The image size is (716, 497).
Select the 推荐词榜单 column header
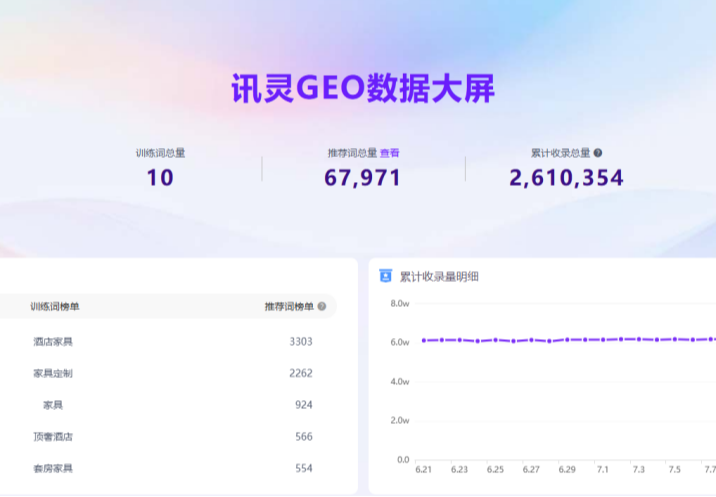[289, 307]
